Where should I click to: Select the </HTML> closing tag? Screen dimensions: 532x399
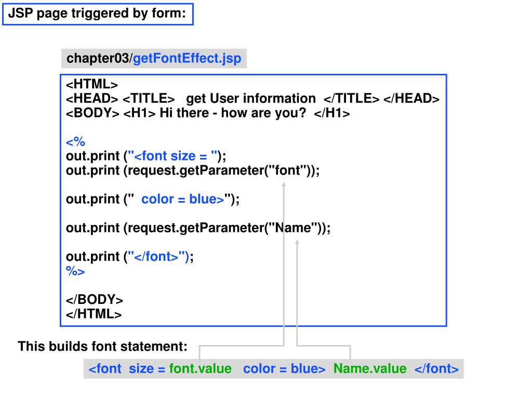click(94, 314)
